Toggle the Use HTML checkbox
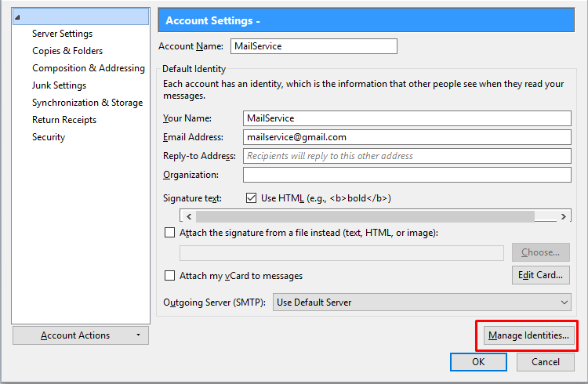Viewport: 588px width, 384px height. [x=251, y=198]
